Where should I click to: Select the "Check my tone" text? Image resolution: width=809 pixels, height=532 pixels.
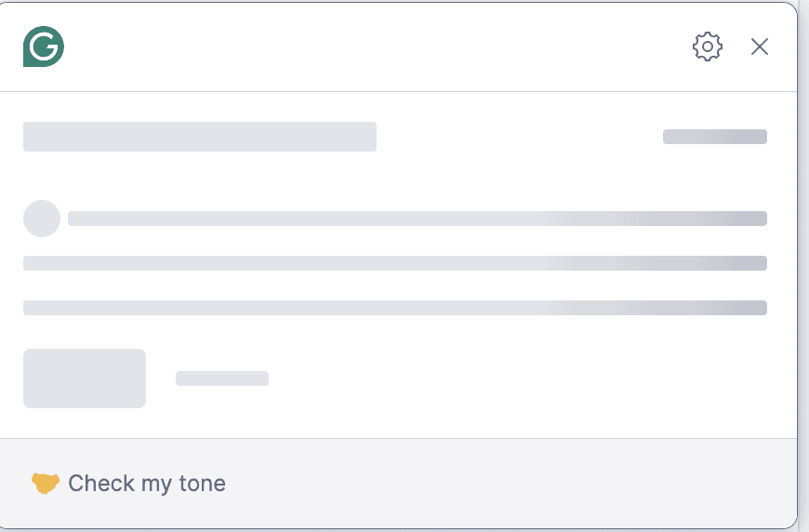coord(147,484)
